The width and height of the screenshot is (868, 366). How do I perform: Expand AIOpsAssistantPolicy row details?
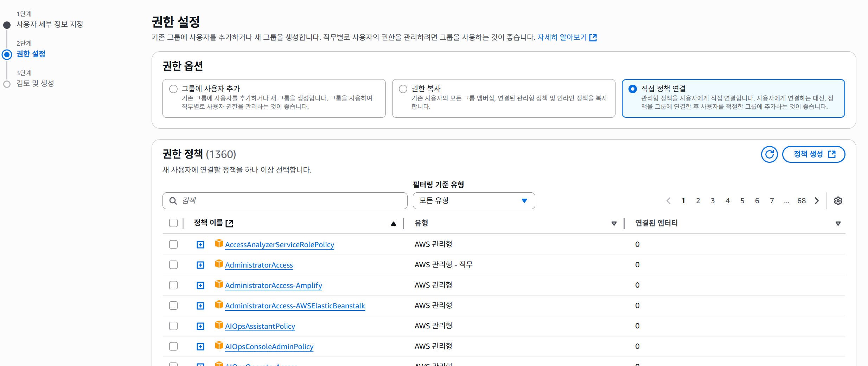pyautogui.click(x=200, y=326)
